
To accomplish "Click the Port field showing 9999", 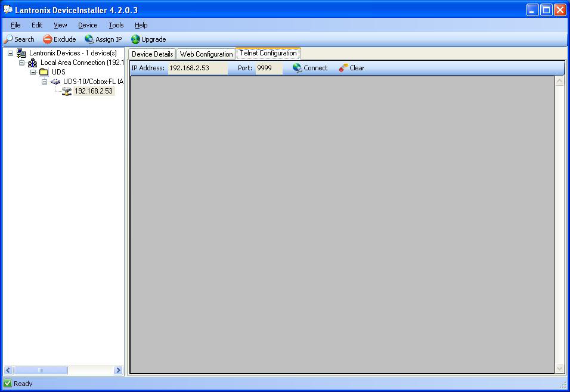I will pyautogui.click(x=269, y=68).
